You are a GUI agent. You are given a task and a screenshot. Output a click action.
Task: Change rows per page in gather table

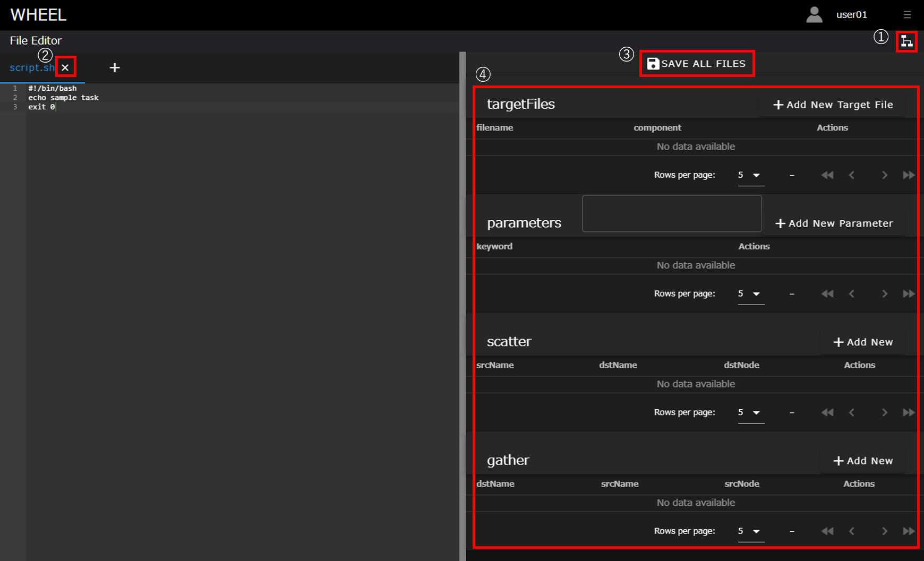[x=750, y=531]
